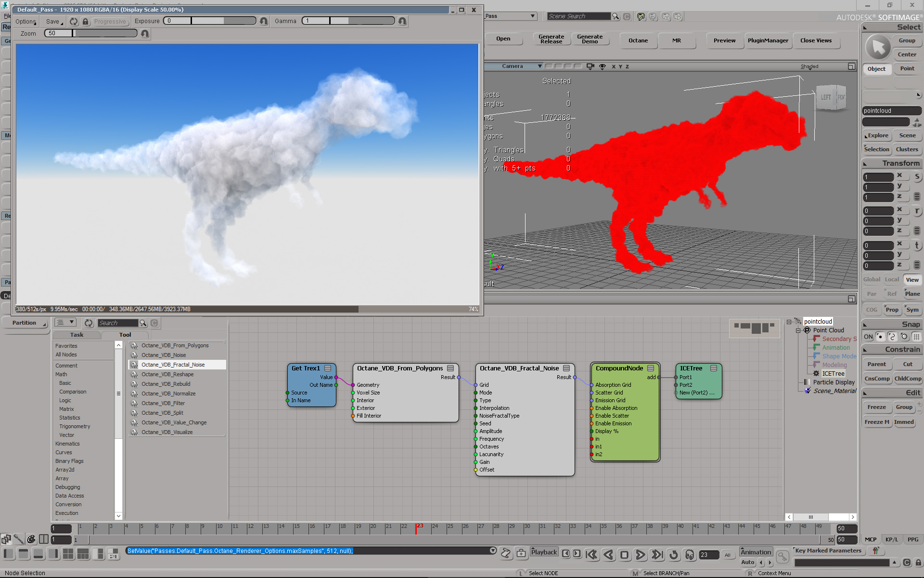Open the Pass selection dropdown
Screen dimensions: 924x578
point(532,16)
